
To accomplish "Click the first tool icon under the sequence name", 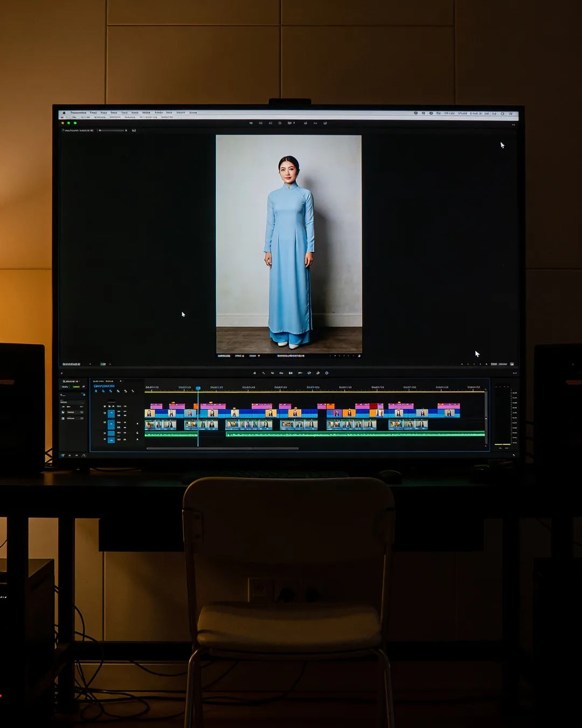I will coord(96,391).
